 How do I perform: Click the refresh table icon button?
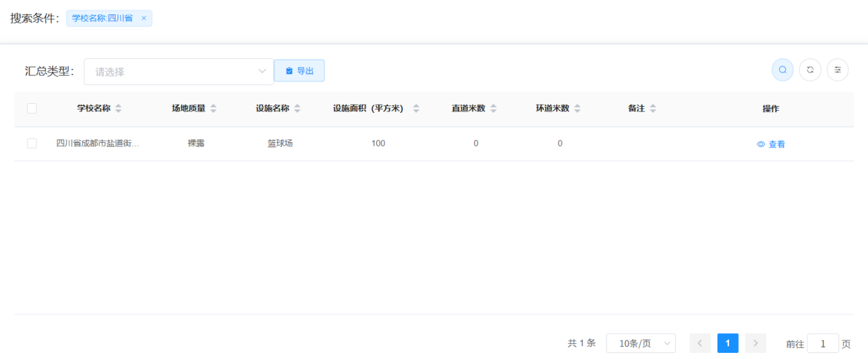point(810,70)
